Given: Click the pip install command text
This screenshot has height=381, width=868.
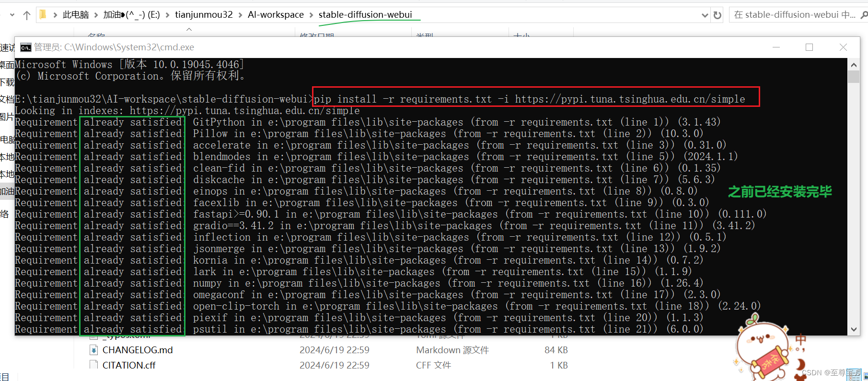Looking at the screenshot, I should pyautogui.click(x=530, y=99).
